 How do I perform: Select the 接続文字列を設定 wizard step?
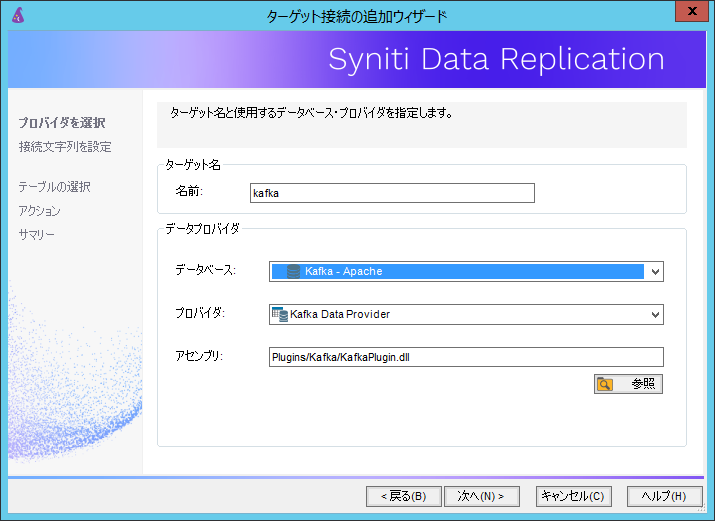click(x=65, y=147)
